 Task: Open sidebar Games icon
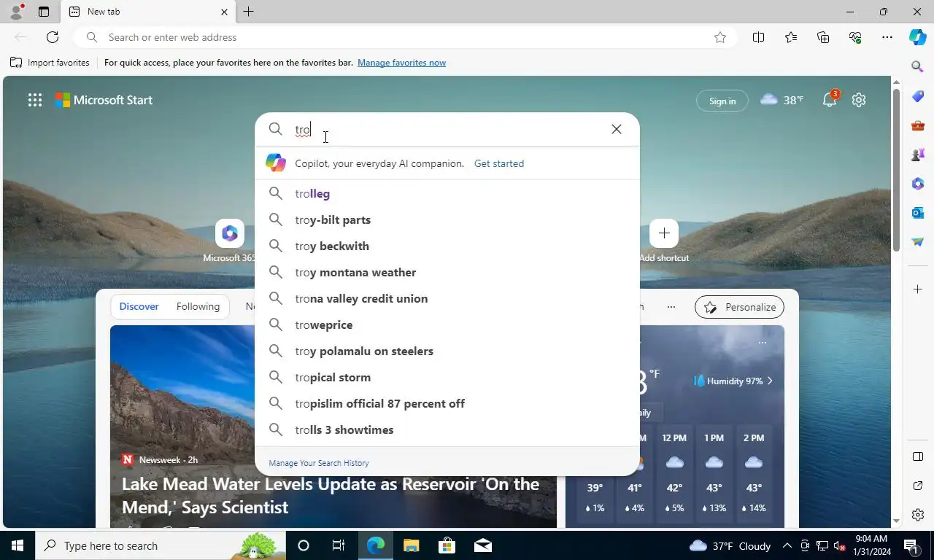click(918, 155)
